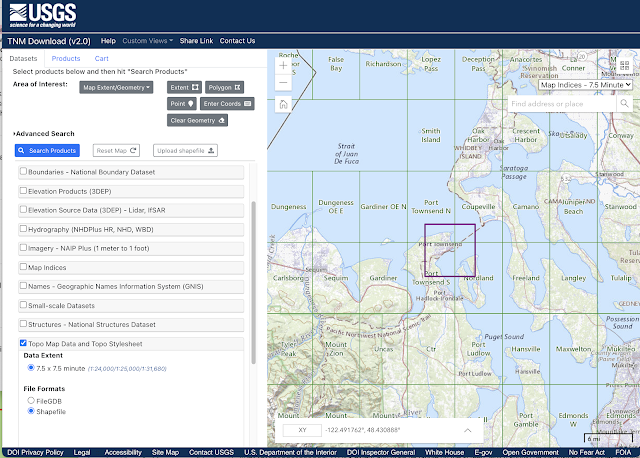
Task: Open Custom Views dropdown menu
Action: coord(147,41)
